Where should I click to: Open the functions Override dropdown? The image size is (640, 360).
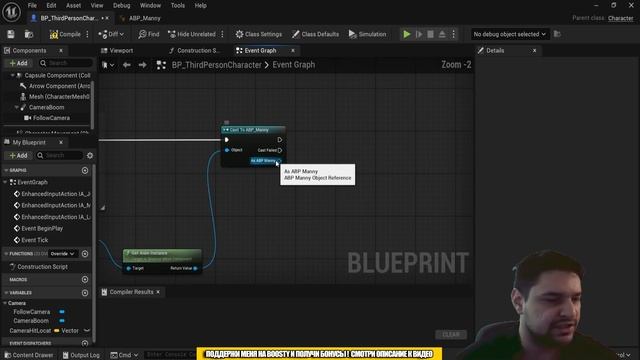[62, 254]
